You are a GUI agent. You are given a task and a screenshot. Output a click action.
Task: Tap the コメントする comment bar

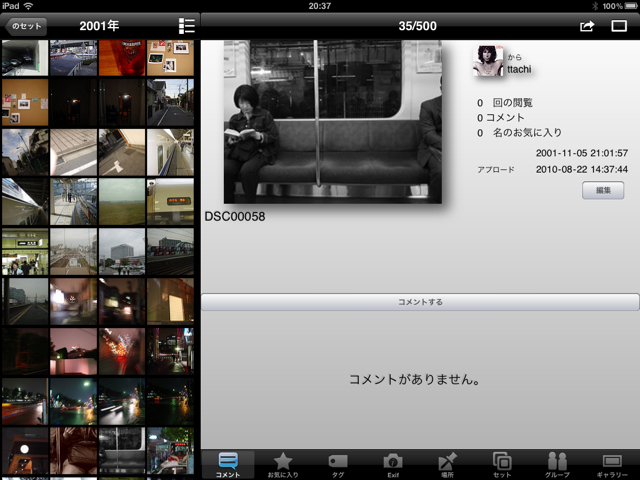pyautogui.click(x=420, y=302)
